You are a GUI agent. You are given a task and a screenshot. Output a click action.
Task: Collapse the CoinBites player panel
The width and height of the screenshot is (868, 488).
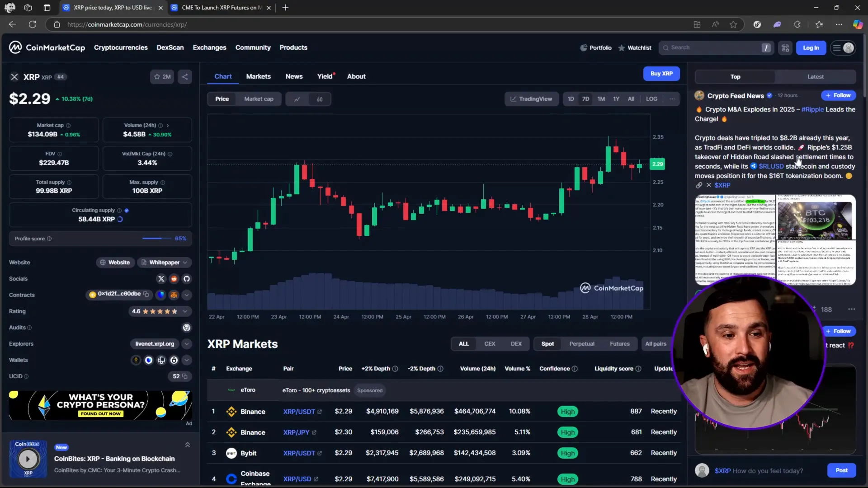coord(187,445)
